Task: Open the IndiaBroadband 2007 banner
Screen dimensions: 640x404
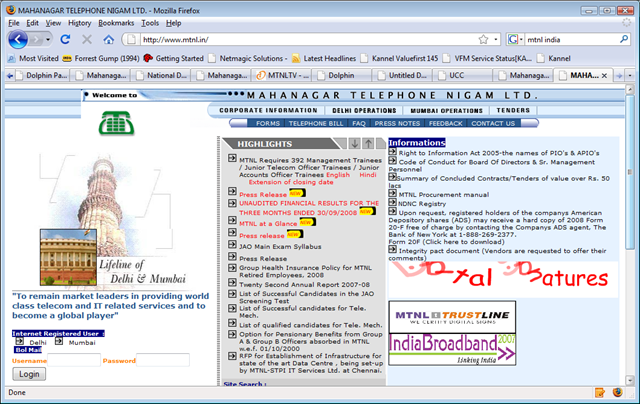Action: click(x=452, y=349)
